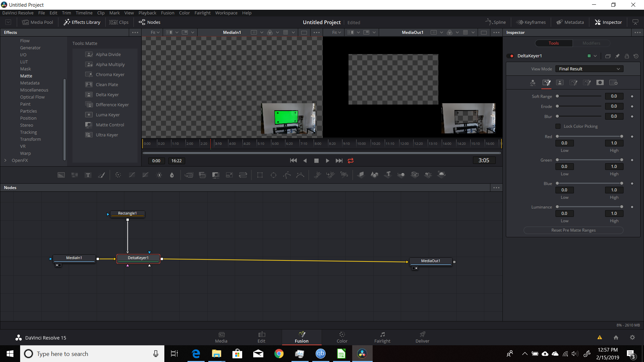Viewport: 644px width, 362px height.
Task: Open Effects panel options menu (three dots)
Action: click(x=135, y=33)
